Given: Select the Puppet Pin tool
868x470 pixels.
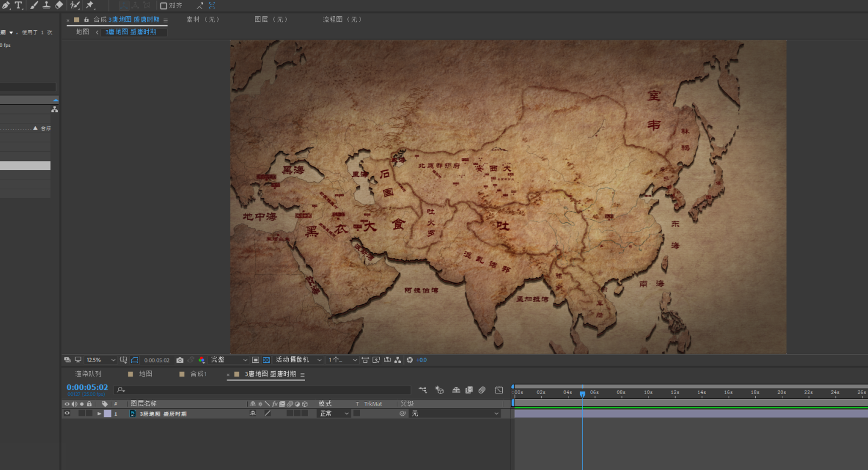Looking at the screenshot, I should (90, 5).
